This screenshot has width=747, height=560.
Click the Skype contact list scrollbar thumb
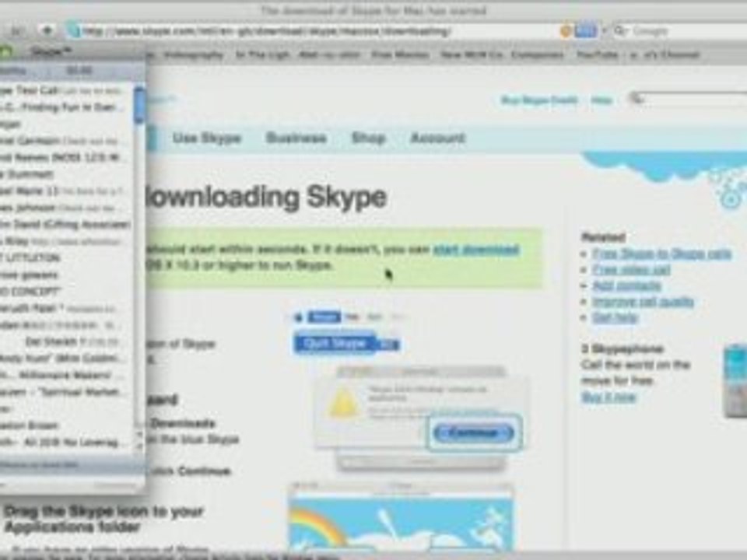[x=139, y=106]
